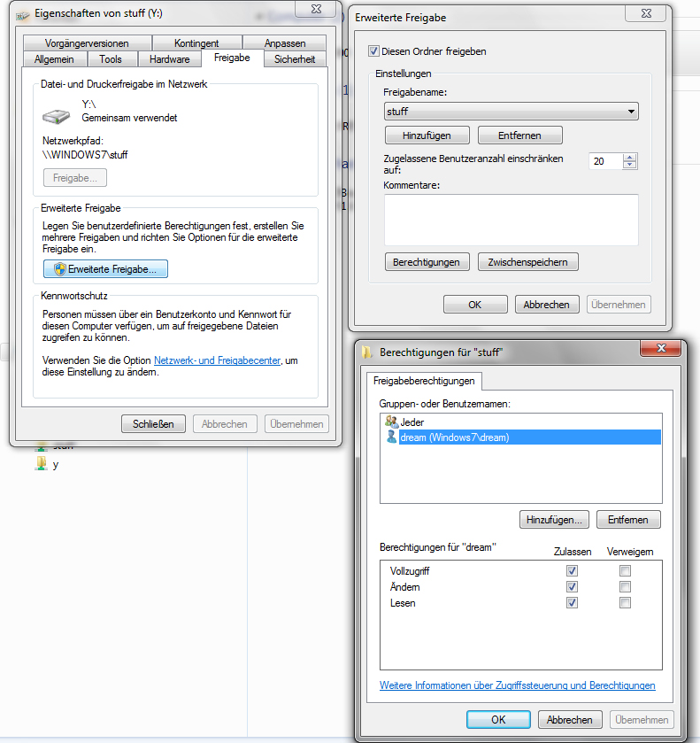Click Übernehmen in Berechtigungen dialog

click(x=642, y=720)
